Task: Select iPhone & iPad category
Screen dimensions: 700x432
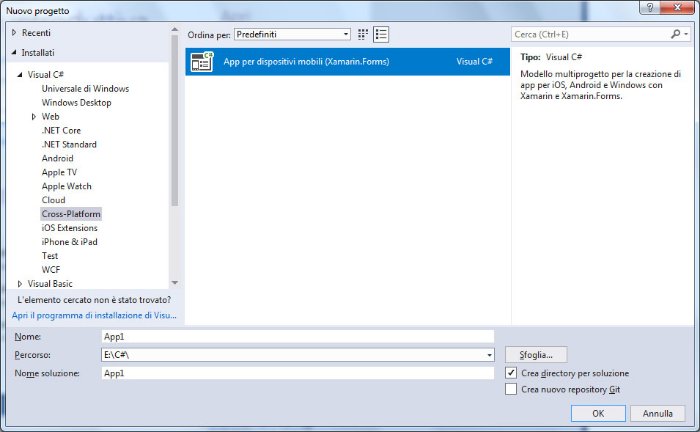Action: (x=69, y=241)
